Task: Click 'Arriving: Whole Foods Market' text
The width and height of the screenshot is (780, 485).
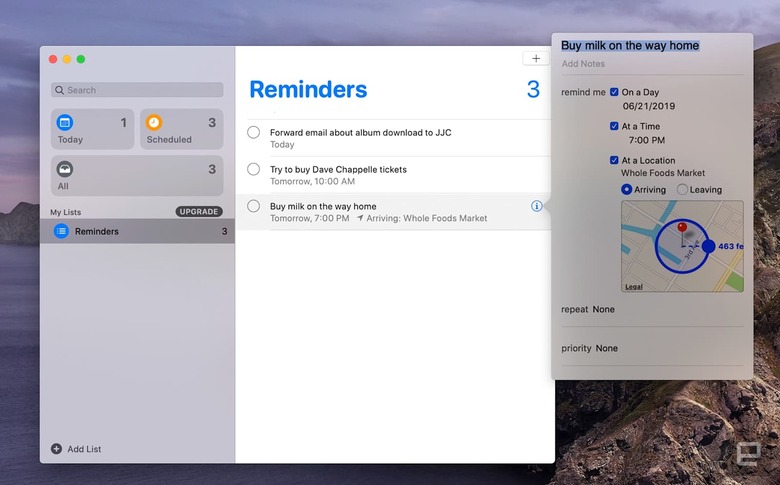Action: tap(427, 218)
